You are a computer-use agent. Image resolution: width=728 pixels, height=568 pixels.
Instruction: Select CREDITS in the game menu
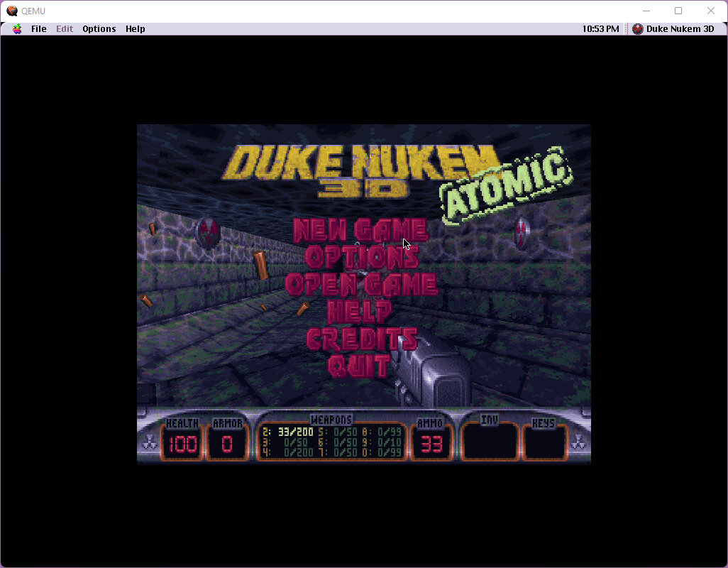360,339
